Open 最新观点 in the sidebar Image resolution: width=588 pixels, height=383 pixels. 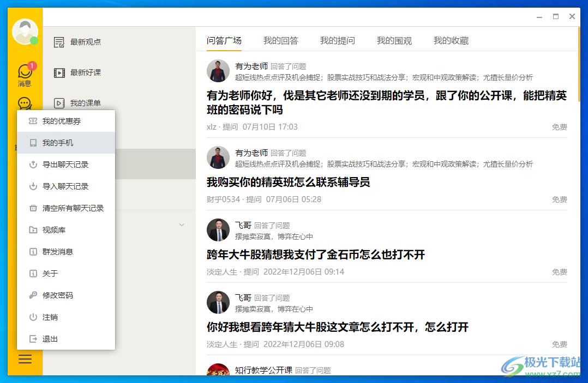86,42
